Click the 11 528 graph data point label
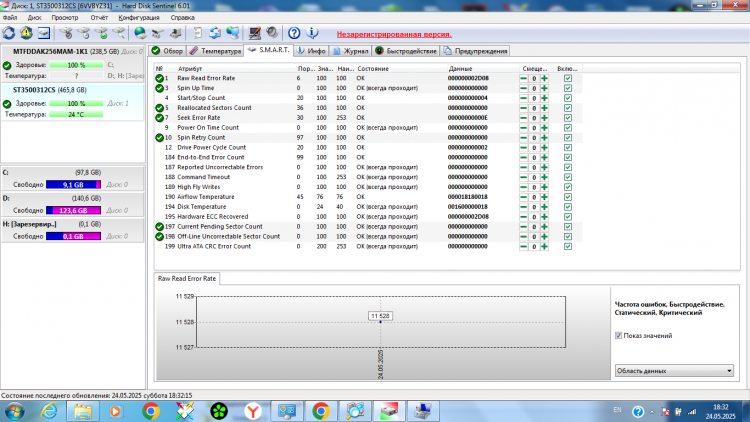Image resolution: width=750 pixels, height=422 pixels. pos(380,316)
